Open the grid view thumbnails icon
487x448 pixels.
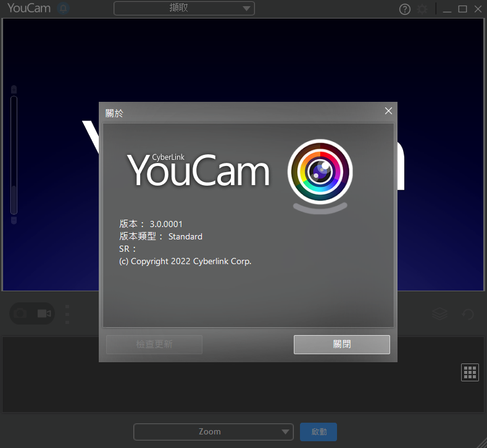470,372
